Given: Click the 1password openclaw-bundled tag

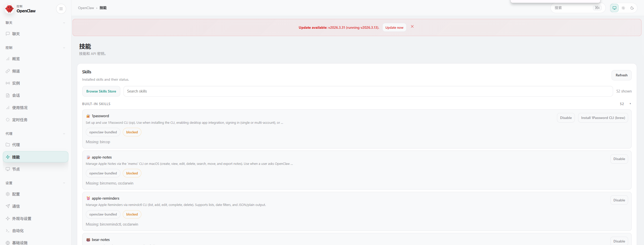Looking at the screenshot, I should 103,132.
